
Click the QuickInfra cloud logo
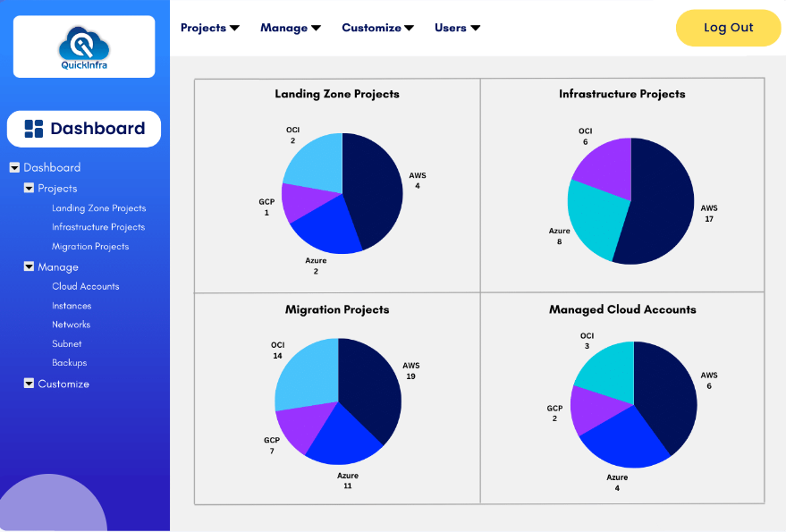84,47
